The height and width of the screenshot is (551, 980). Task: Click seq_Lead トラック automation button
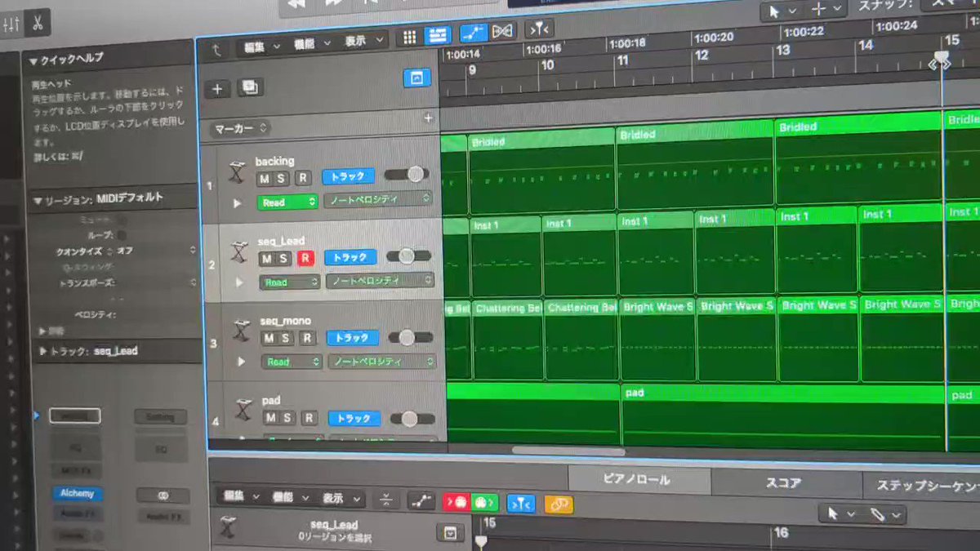pos(350,257)
